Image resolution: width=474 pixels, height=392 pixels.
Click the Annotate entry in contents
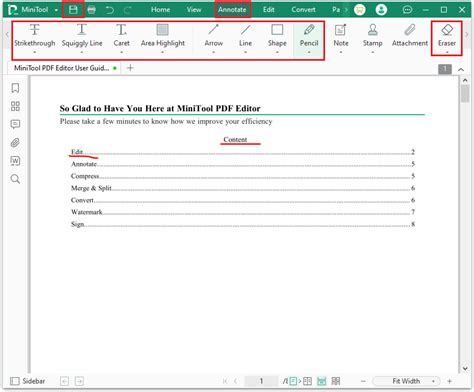click(84, 164)
